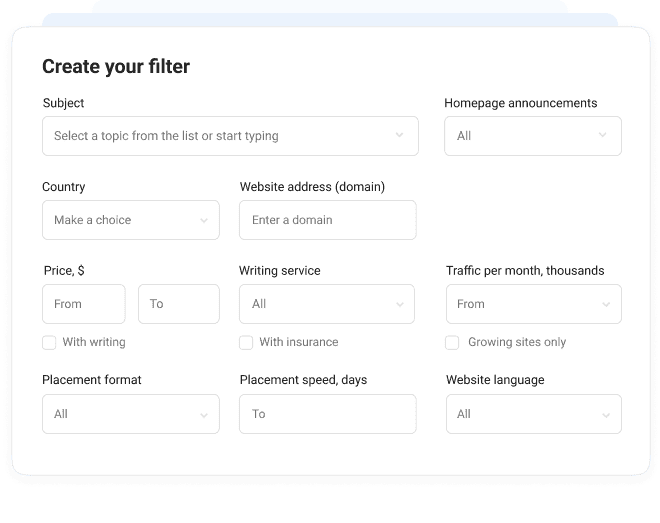The width and height of the screenshot is (660, 523).
Task: Click the Placement format chevron icon
Action: tap(203, 414)
